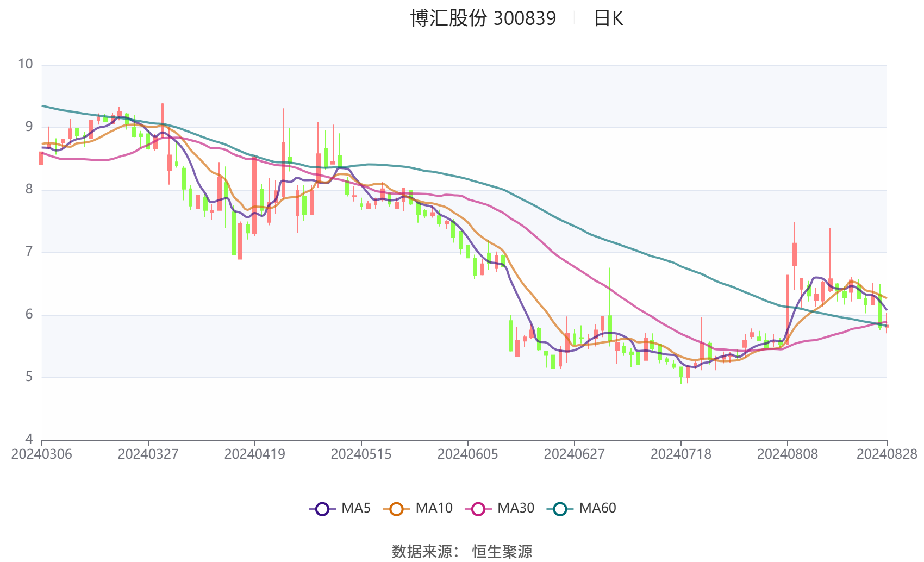Select the 20240419 date axis label

point(255,454)
